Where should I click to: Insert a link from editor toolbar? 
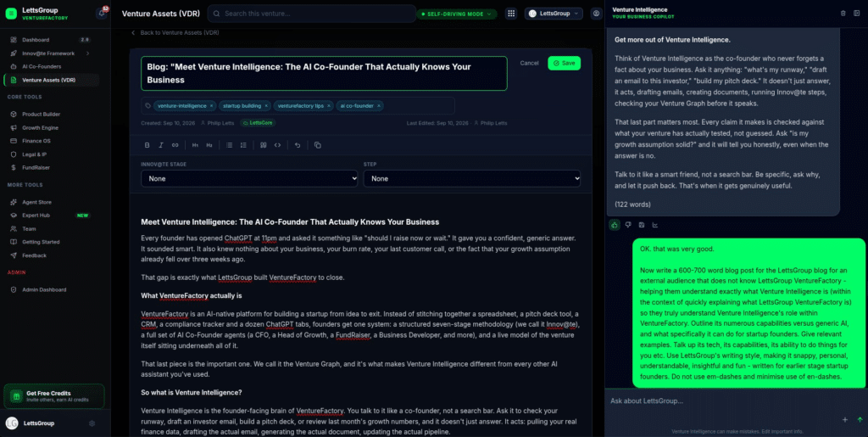(175, 145)
